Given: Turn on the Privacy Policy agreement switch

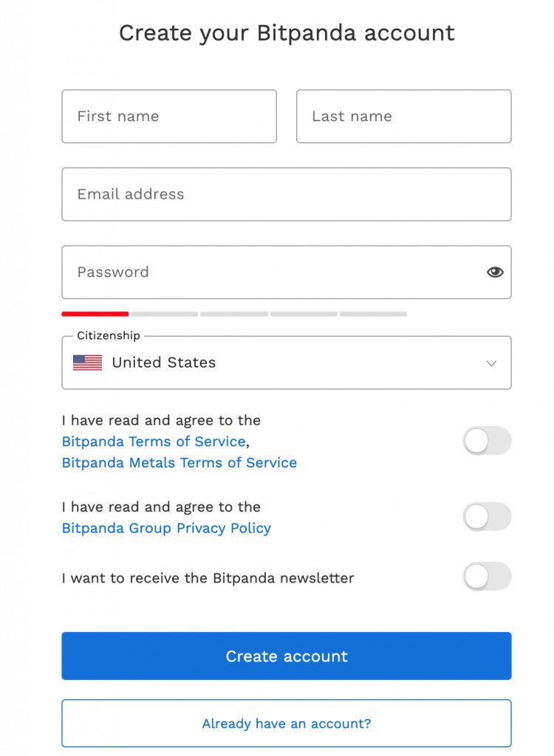Looking at the screenshot, I should tap(487, 517).
